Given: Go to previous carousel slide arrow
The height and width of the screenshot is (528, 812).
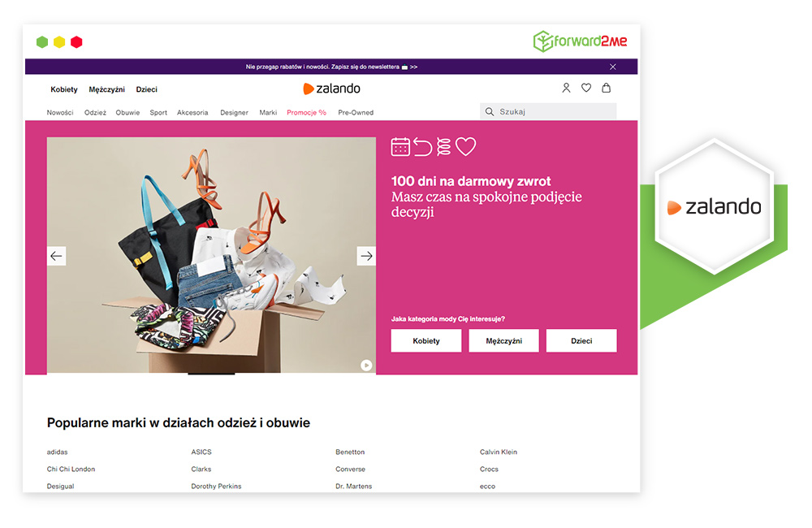Looking at the screenshot, I should tap(57, 256).
